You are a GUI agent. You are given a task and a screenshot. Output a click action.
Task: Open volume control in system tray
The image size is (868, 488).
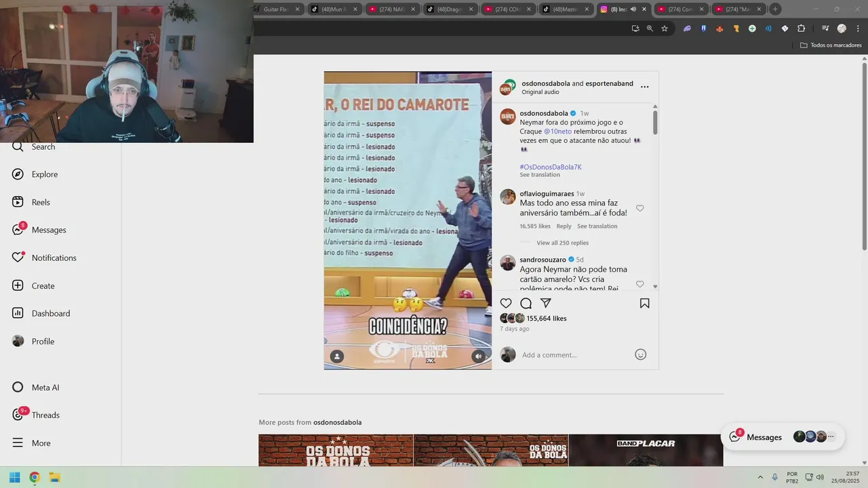tap(820, 477)
